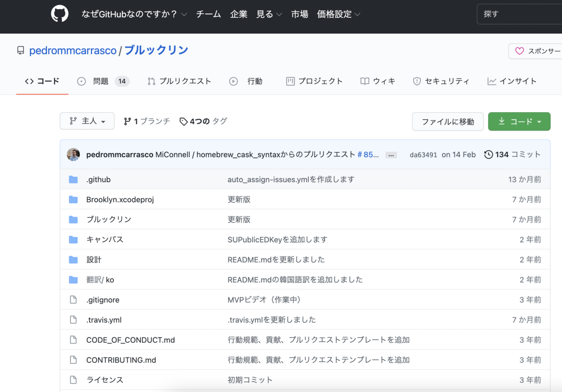
Task: Open the CODE_OF_CONDUCT.md file
Action: [131, 340]
